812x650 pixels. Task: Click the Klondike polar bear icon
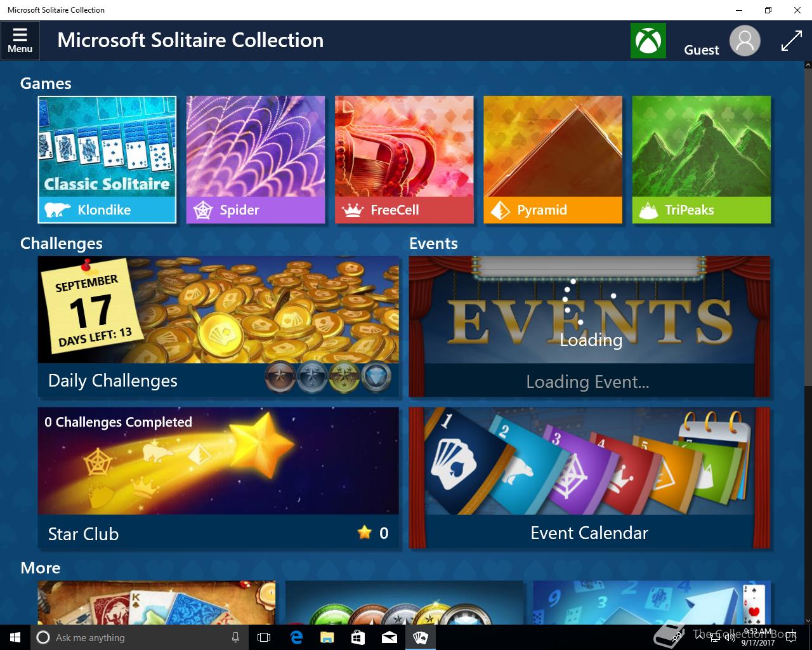(x=58, y=210)
